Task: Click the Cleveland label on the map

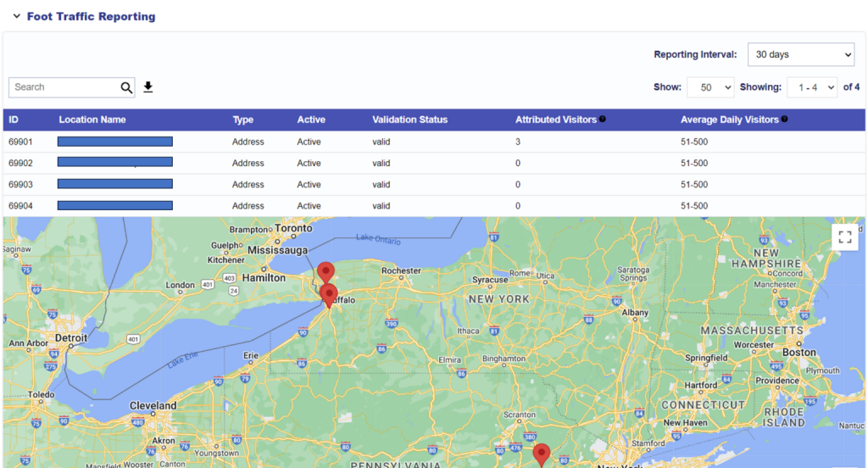Action: tap(153, 405)
